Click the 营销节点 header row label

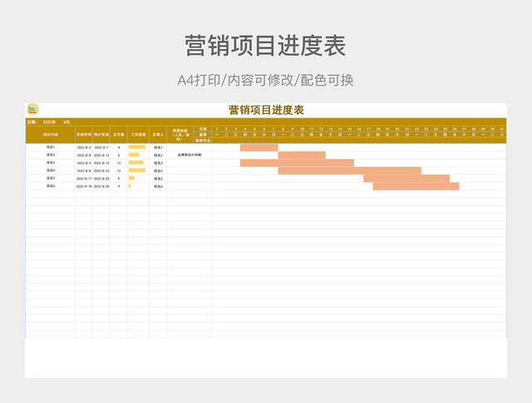(203, 140)
